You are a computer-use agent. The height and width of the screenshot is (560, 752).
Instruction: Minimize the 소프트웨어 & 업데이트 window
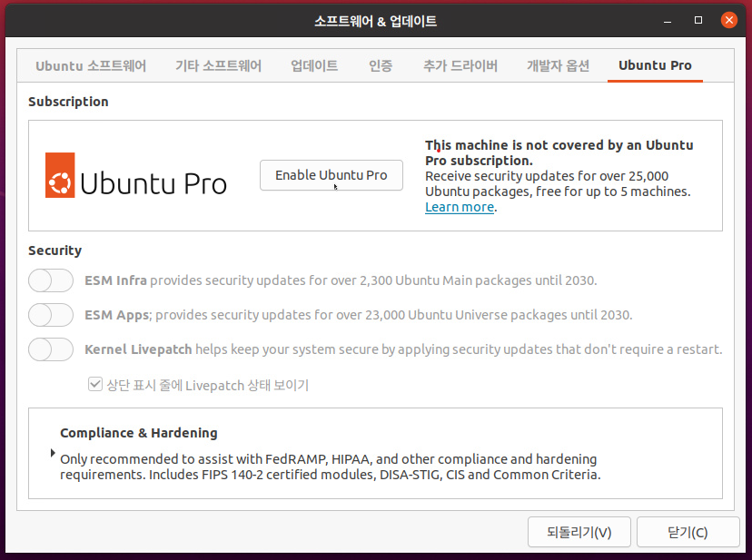point(668,21)
